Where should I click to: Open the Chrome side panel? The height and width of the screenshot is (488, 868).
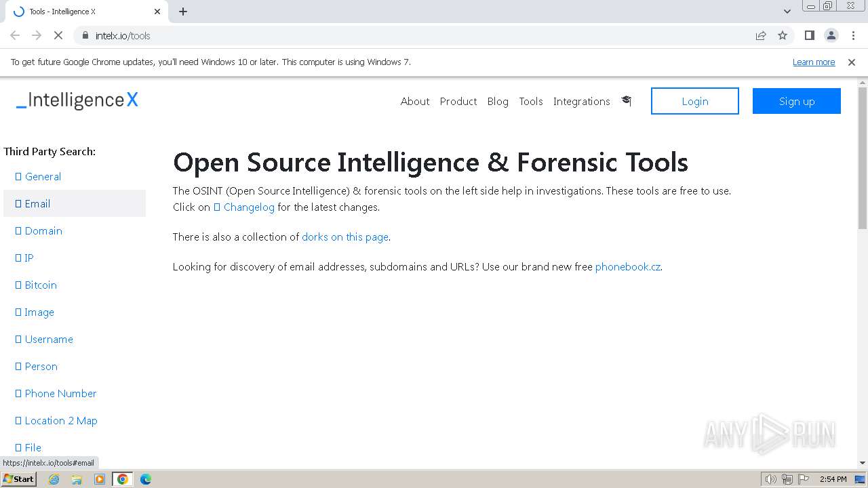(809, 35)
